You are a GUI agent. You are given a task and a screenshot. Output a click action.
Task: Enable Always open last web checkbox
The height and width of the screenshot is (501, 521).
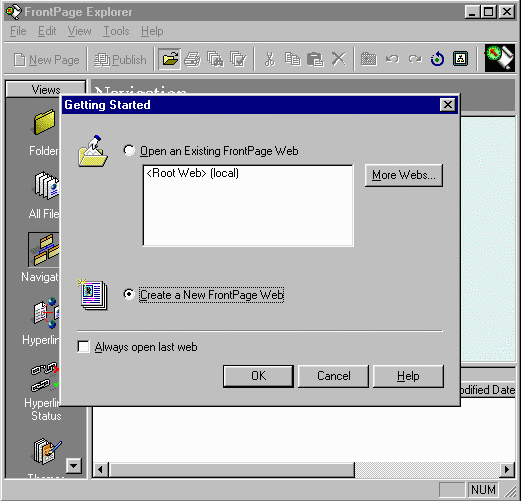[x=83, y=347]
